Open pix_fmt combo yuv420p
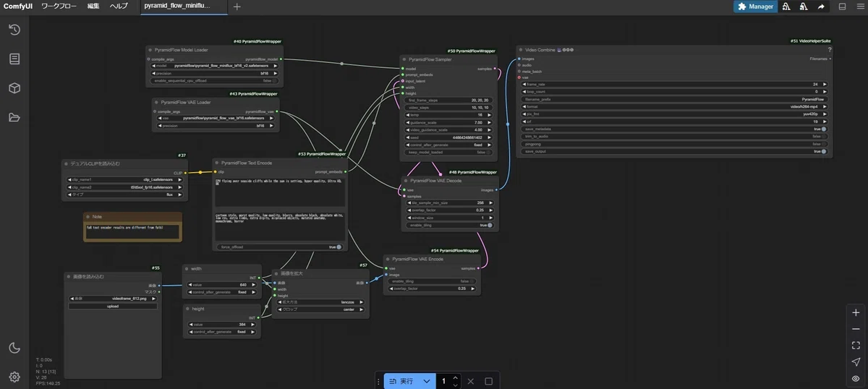This screenshot has height=389, width=868. pos(674,114)
